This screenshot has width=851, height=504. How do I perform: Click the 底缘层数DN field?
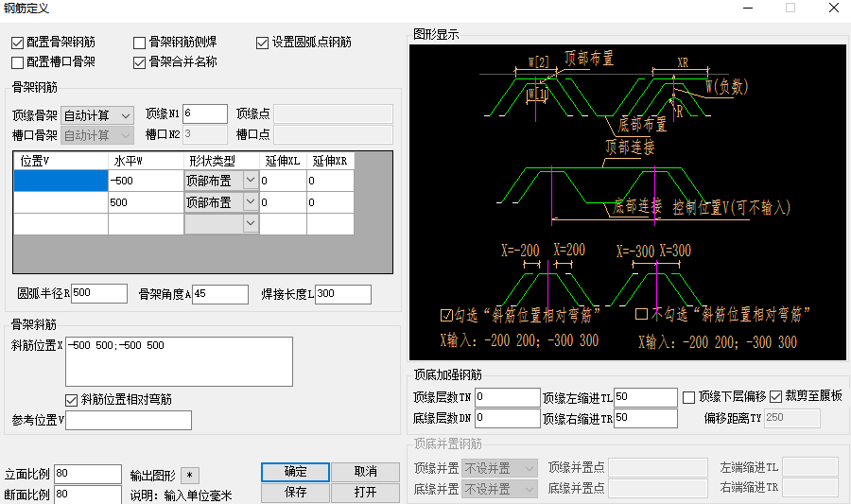(508, 418)
